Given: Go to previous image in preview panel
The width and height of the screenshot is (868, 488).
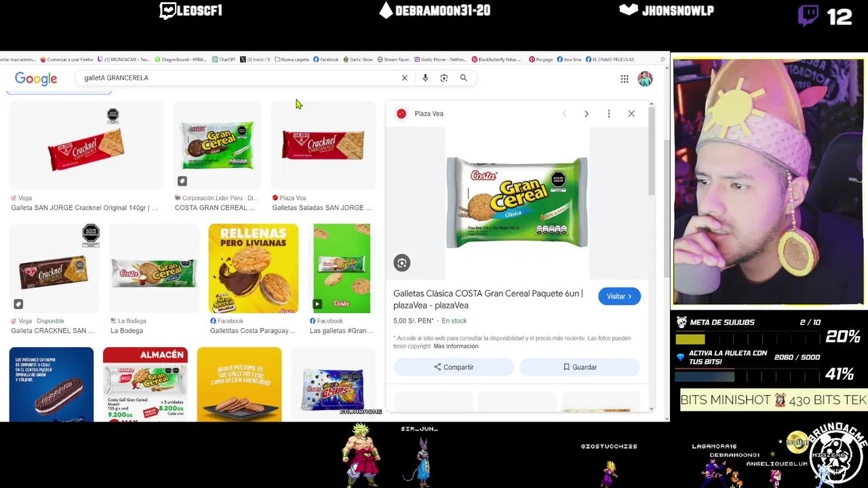Looking at the screenshot, I should [564, 114].
